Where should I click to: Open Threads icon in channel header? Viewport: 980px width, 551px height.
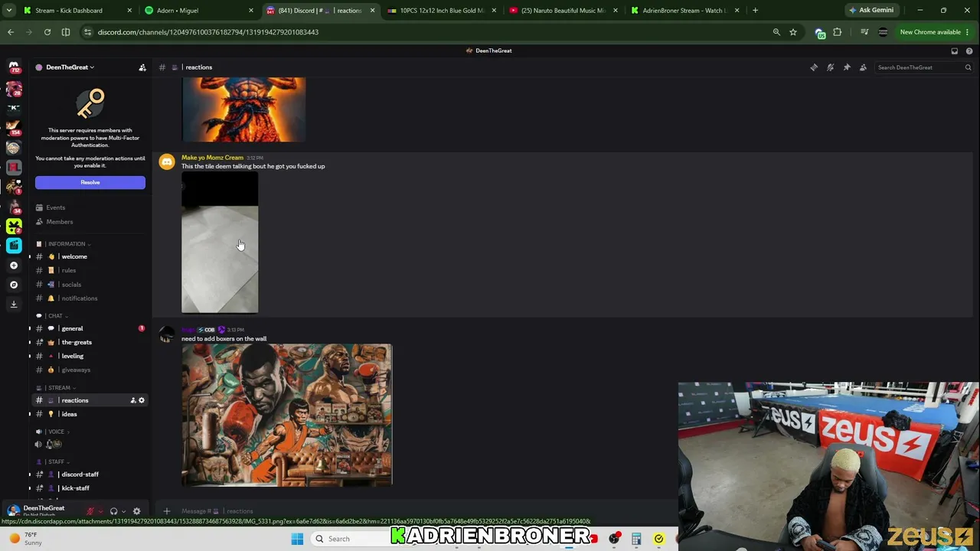click(x=814, y=67)
